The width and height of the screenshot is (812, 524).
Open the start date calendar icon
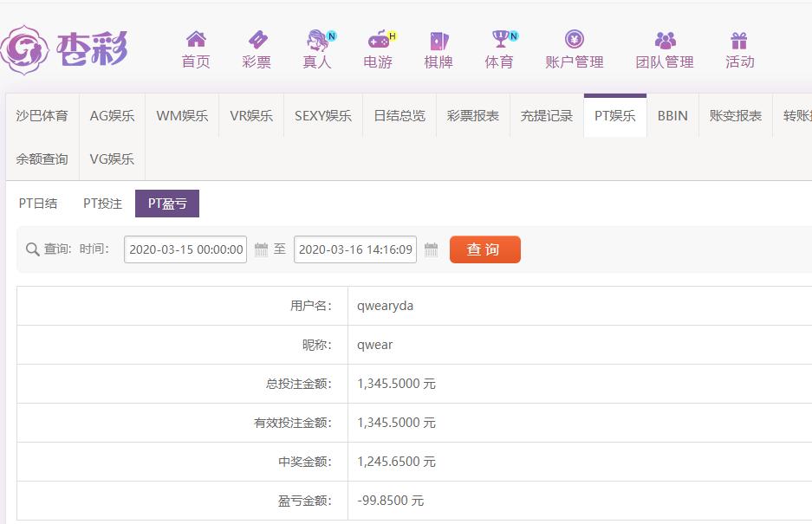262,249
